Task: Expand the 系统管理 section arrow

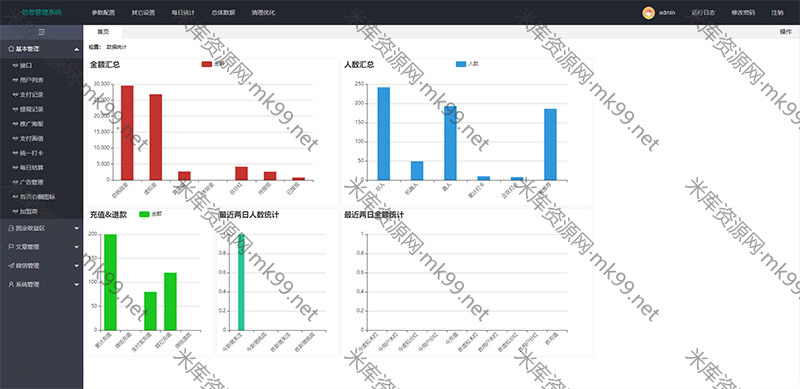Action: 77,284
